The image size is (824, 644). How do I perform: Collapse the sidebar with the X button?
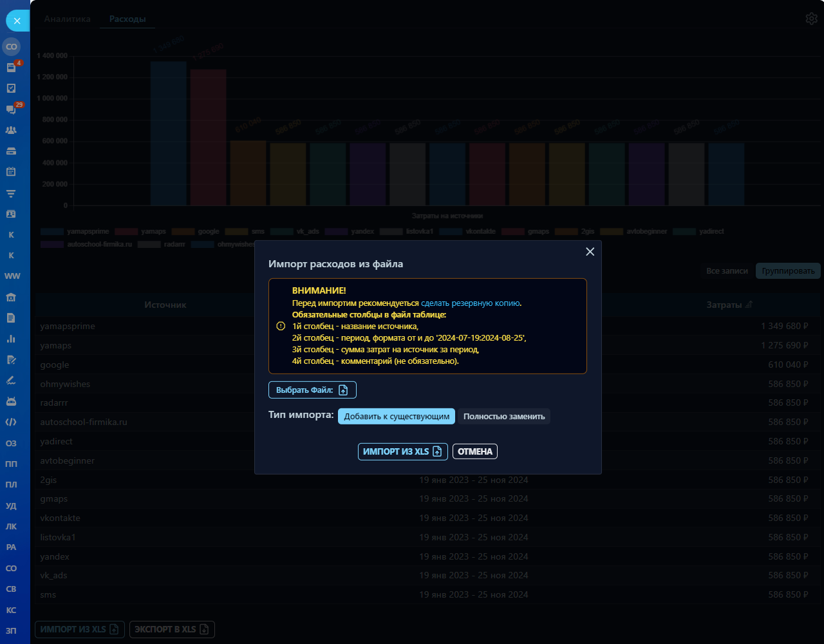(x=17, y=21)
